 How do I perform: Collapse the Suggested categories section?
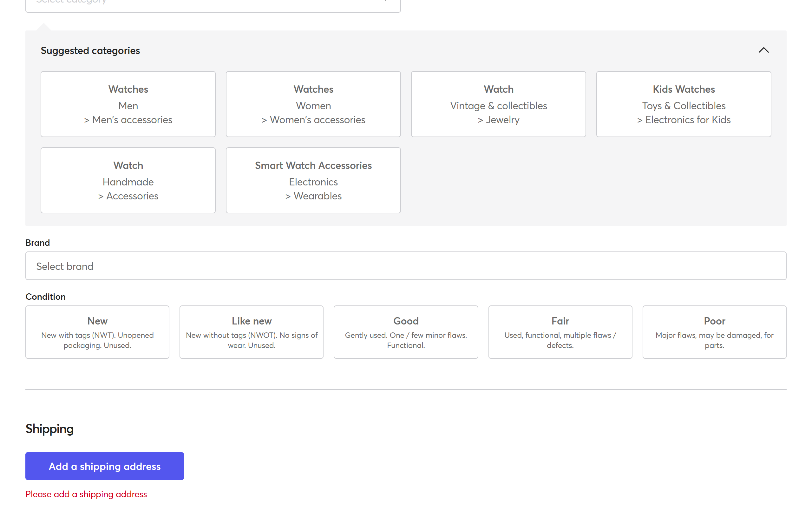click(x=763, y=50)
